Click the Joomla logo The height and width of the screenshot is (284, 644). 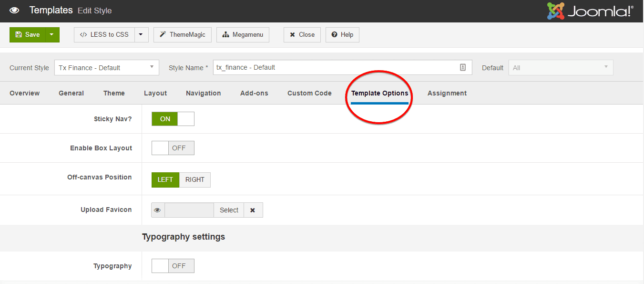pyautogui.click(x=590, y=11)
